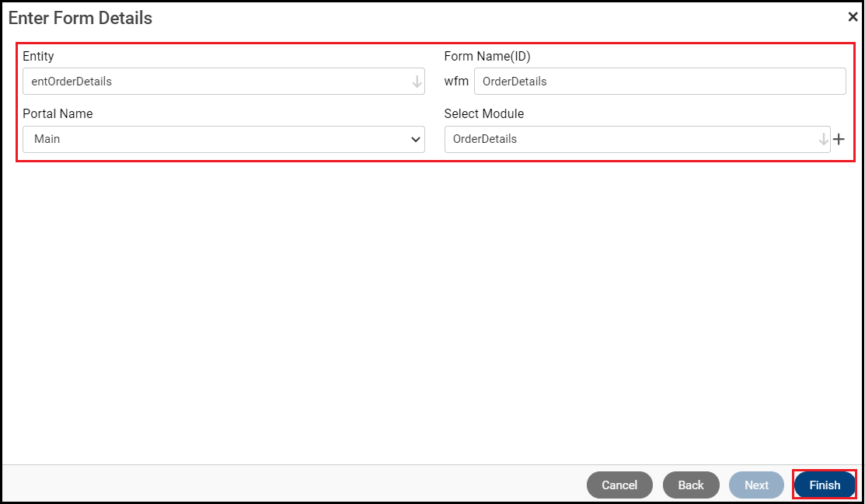Click the Select Module dropdown arrow icon

824,139
